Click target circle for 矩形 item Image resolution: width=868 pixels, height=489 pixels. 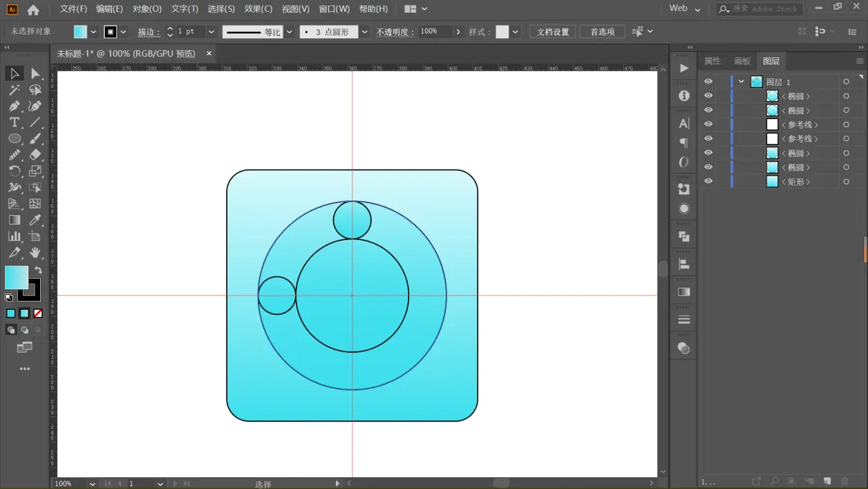click(x=846, y=181)
